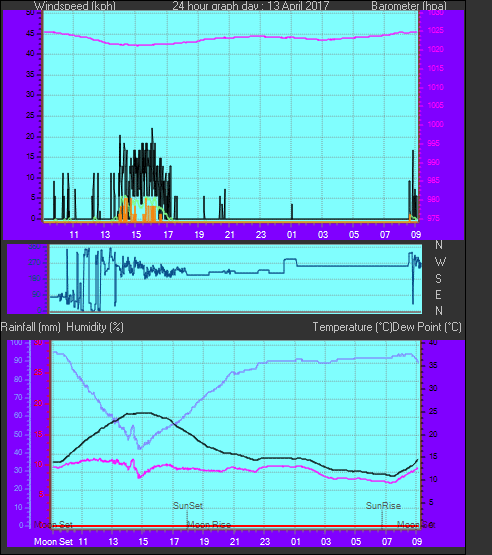Click the SunRise marker label
Viewport: 492px width, 555px height.
tap(383, 506)
